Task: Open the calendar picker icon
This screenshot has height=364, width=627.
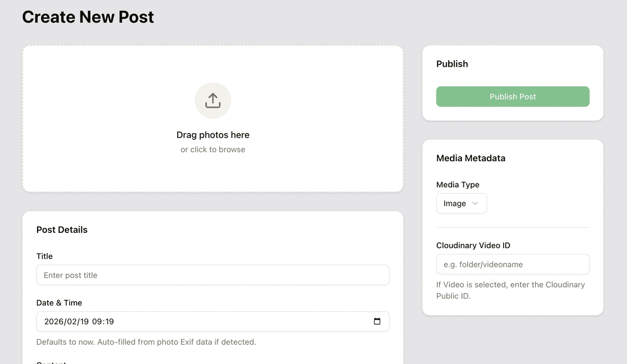Action: click(377, 322)
